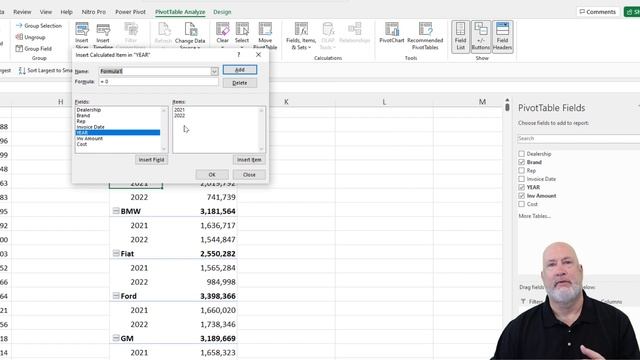Open the Review ribbon tab
This screenshot has height=360, width=640.
coord(22,12)
